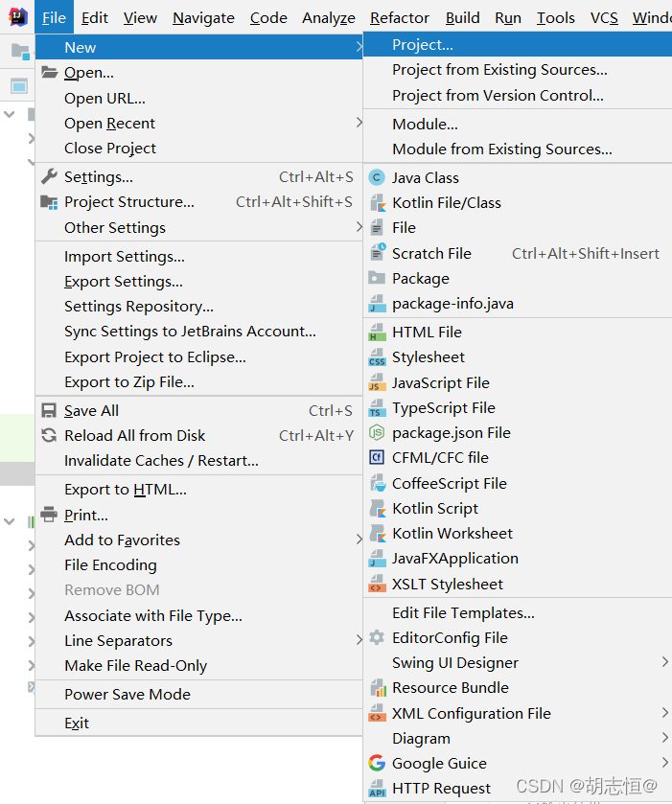Screen dimensions: 672x804
Task: Click the HTTP Request API icon
Action: pos(378,788)
